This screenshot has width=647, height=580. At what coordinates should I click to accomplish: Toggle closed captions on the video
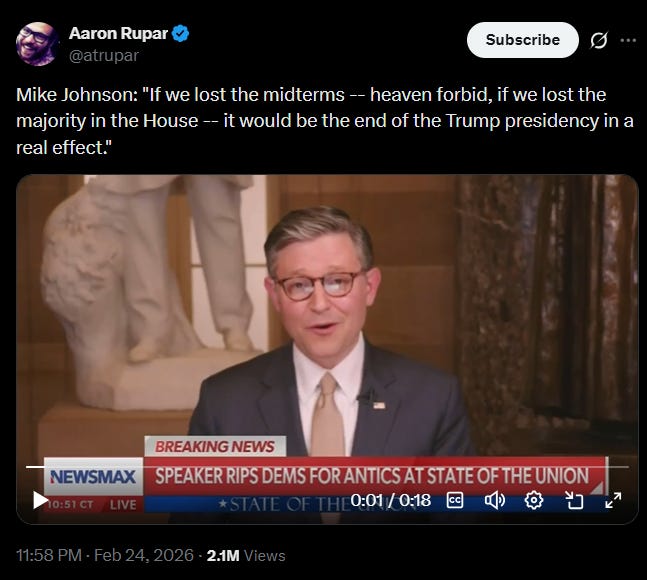click(x=455, y=500)
